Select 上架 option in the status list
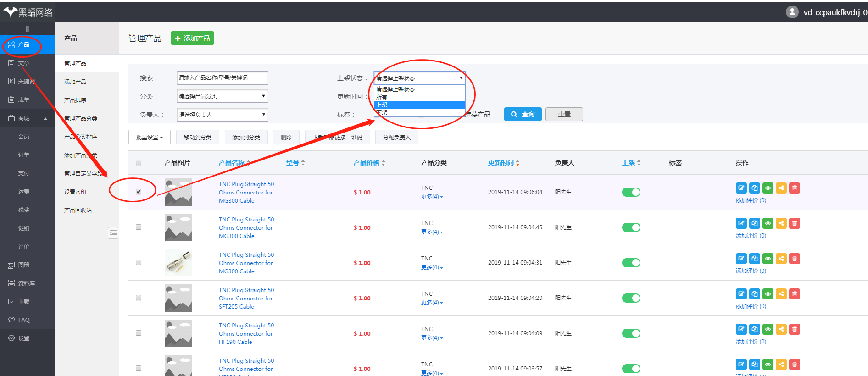 [x=419, y=105]
